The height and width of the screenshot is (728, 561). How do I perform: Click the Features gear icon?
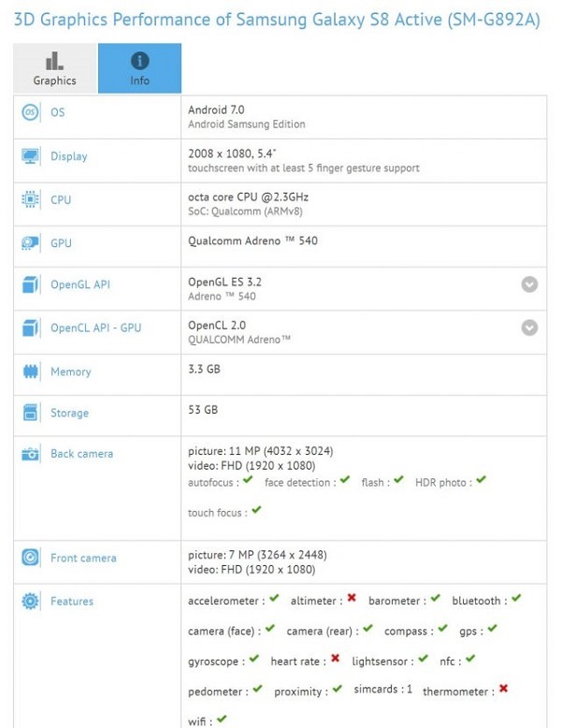pyautogui.click(x=31, y=601)
